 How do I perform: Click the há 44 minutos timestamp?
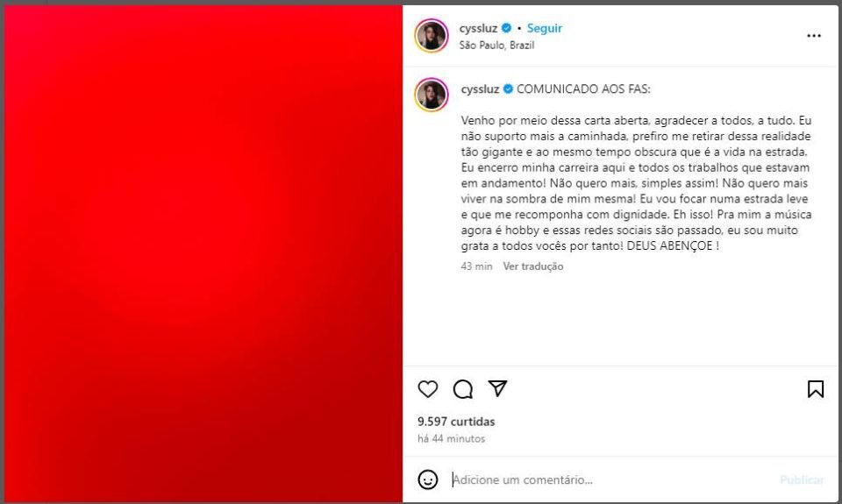[451, 438]
